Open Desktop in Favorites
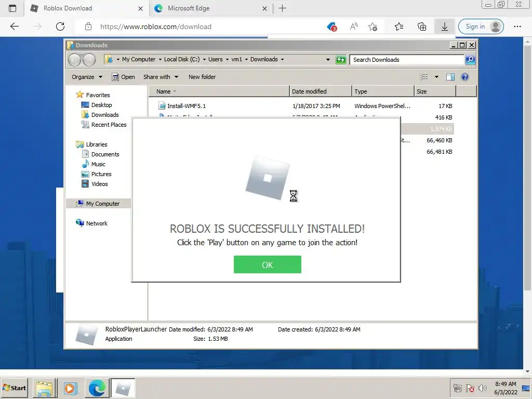The width and height of the screenshot is (532, 399). click(x=101, y=105)
